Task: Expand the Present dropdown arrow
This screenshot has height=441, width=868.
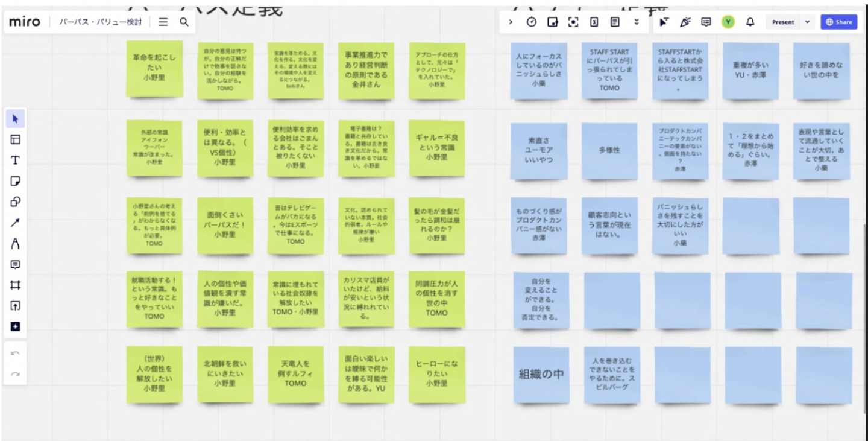Action: pos(808,22)
